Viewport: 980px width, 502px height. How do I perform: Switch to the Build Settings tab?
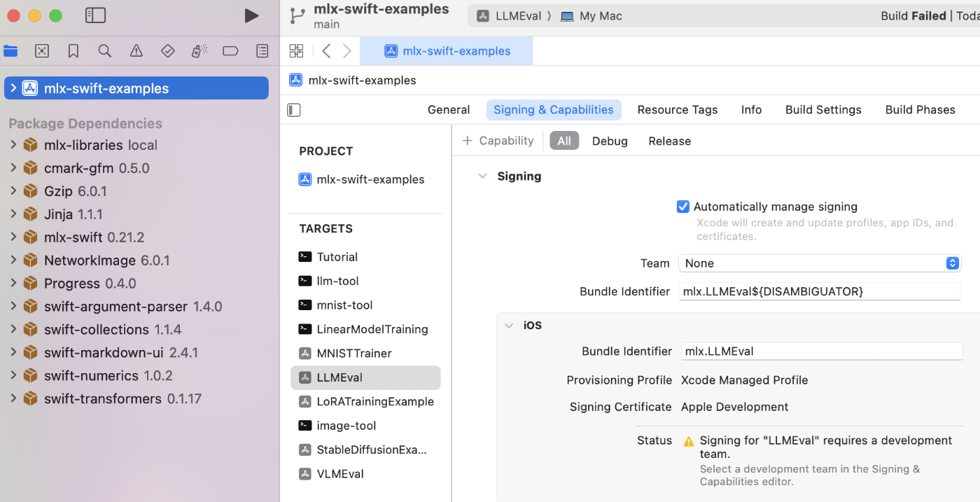823,109
